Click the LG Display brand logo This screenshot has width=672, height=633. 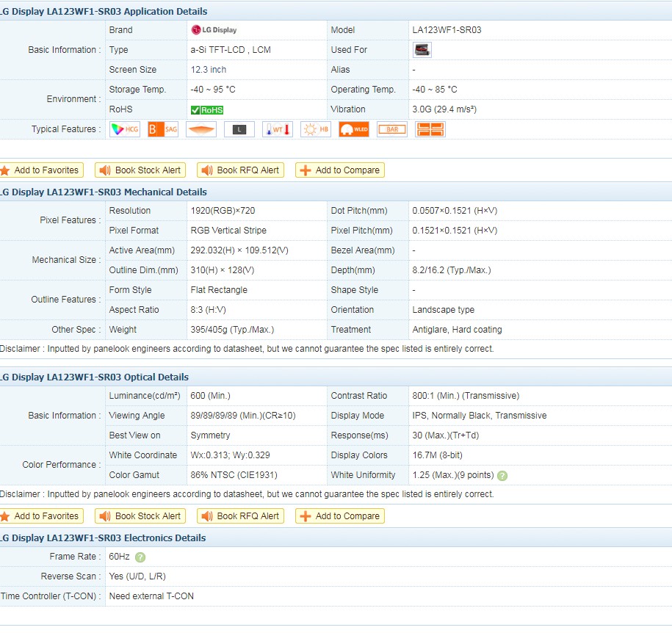[x=214, y=30]
